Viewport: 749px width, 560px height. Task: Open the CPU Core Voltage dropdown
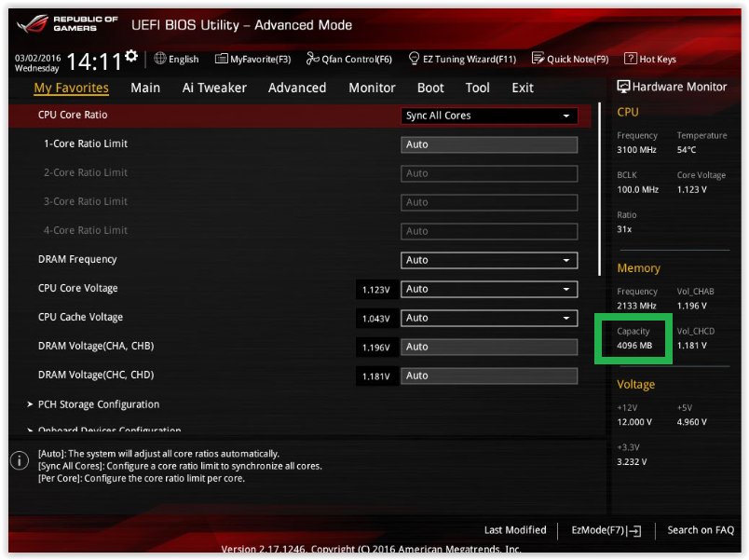pyautogui.click(x=488, y=289)
